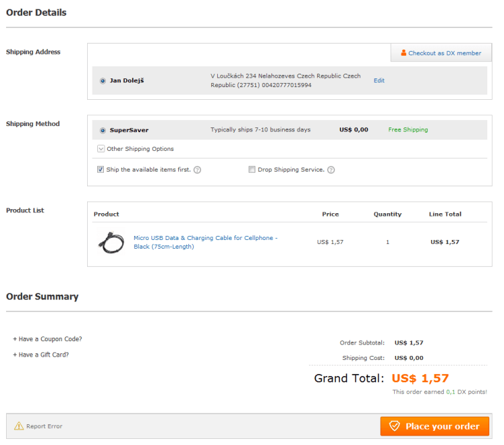Uncheck Ship the available items first

(101, 170)
